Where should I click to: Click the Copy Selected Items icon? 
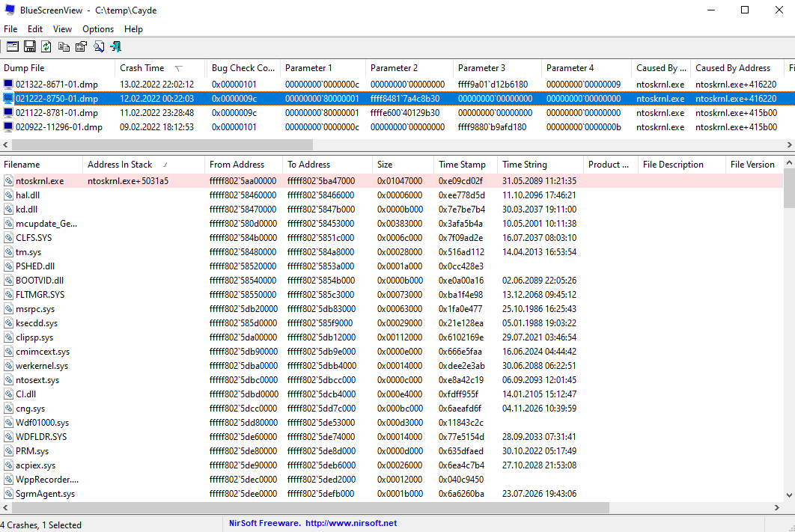[64, 46]
